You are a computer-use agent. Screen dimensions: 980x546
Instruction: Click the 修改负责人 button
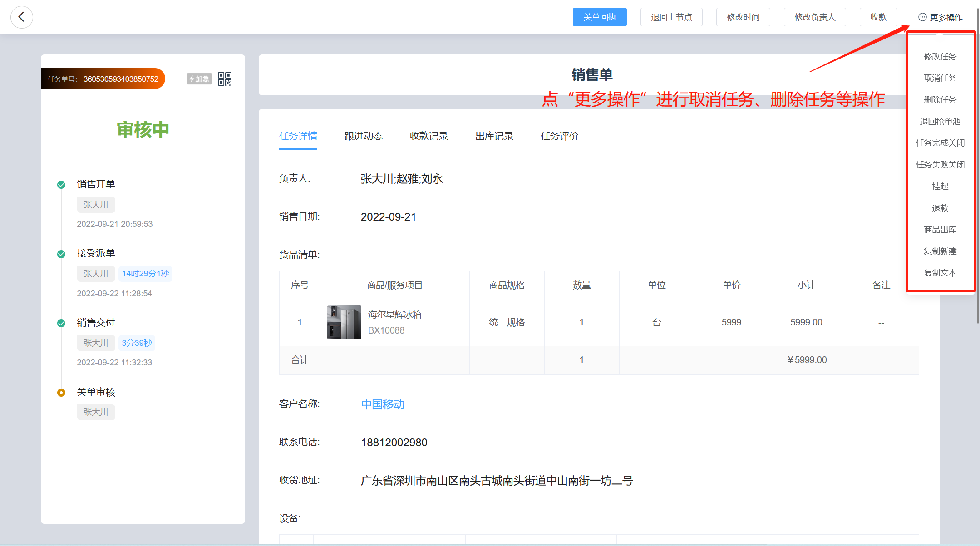(814, 17)
